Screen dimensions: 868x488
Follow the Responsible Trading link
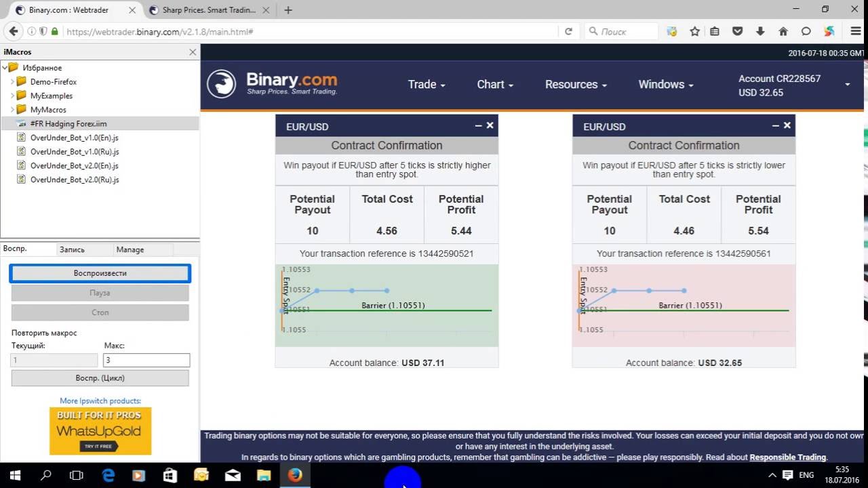click(x=788, y=457)
